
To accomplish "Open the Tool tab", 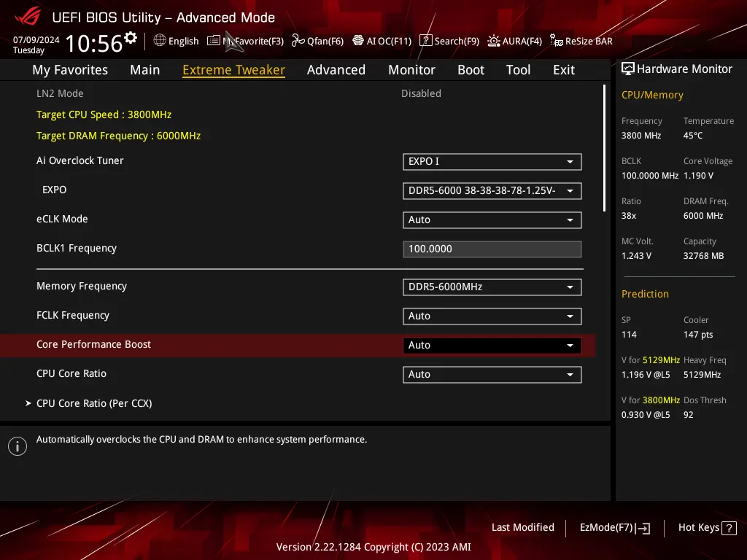I will [x=519, y=69].
